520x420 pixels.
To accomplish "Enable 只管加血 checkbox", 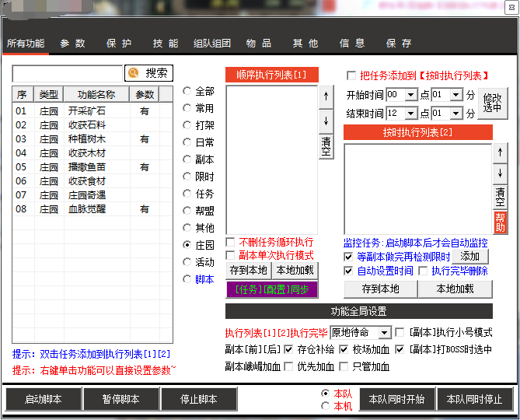I will tap(344, 366).
